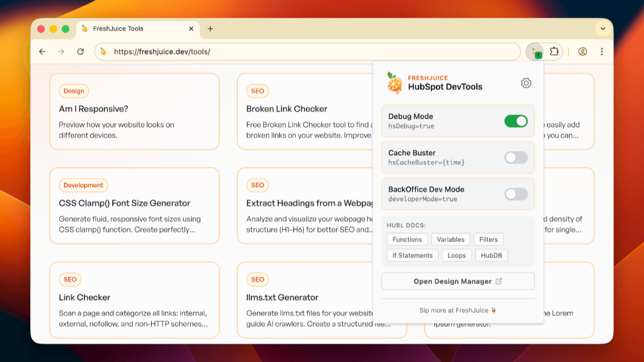
Task: Click the hsCacheBuster={time} parameter text
Action: click(x=427, y=163)
